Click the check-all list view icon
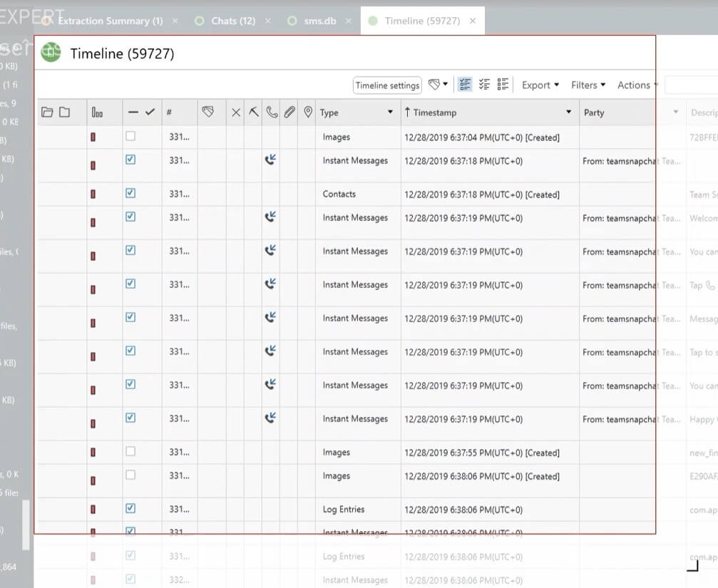718x588 pixels. click(x=484, y=85)
